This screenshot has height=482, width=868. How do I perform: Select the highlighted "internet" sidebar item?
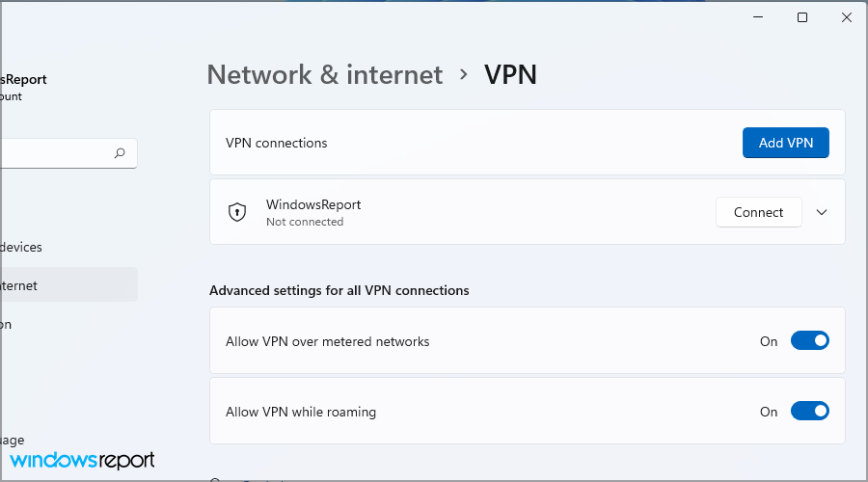coord(21,285)
